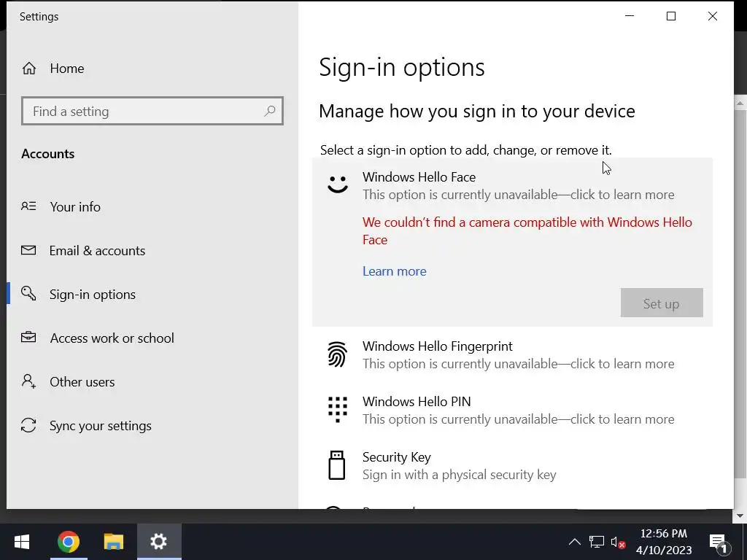The image size is (747, 560).
Task: Click the grayed-out Set up button
Action: (x=661, y=303)
